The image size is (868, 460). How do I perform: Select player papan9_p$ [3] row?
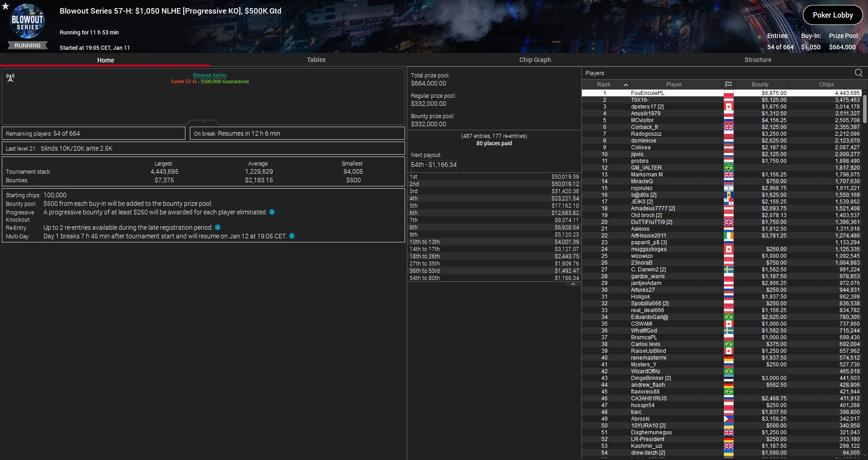tap(722, 242)
